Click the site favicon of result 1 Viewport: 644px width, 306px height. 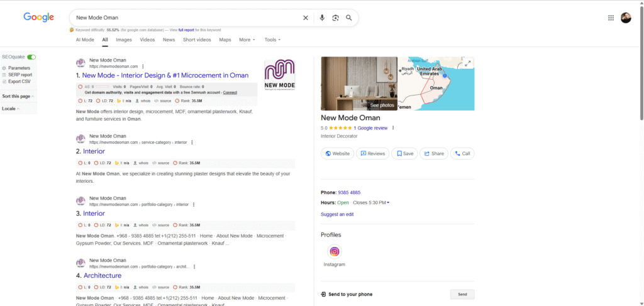pos(80,63)
